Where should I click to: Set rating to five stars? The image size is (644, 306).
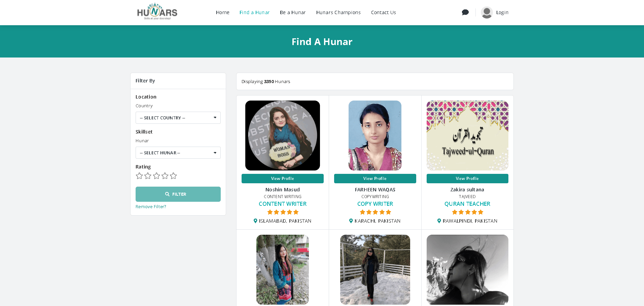[173, 176]
